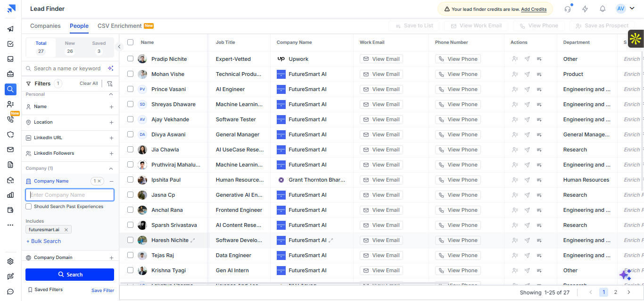The image size is (644, 301).
Task: Expand the LinkedIn Followers filter
Action: click(x=111, y=154)
